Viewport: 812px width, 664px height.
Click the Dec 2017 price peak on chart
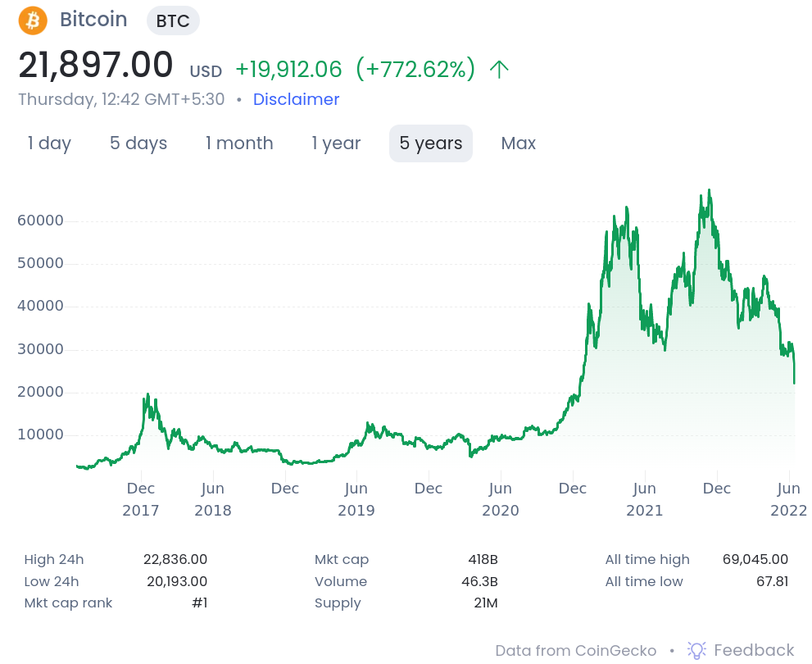[147, 394]
